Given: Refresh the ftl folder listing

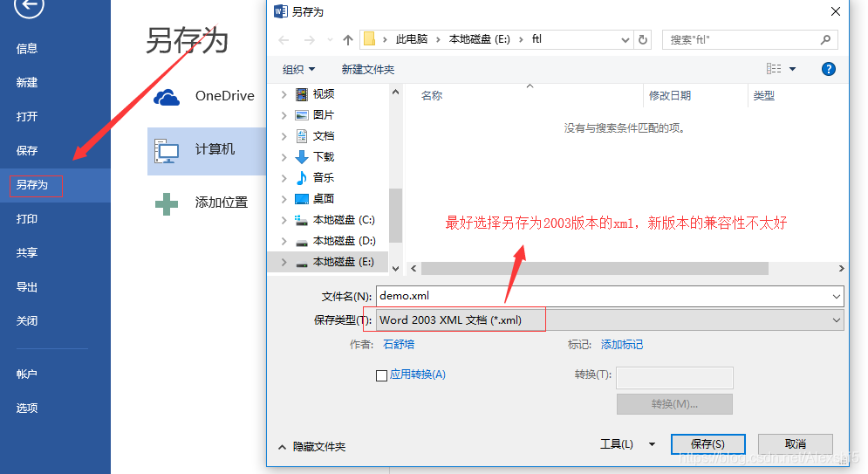Looking at the screenshot, I should (643, 40).
